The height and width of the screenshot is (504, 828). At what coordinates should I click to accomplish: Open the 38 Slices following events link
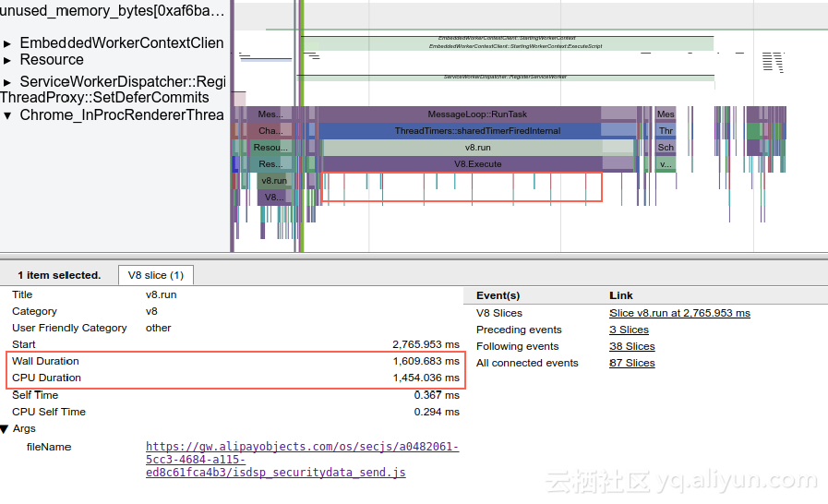coord(631,346)
